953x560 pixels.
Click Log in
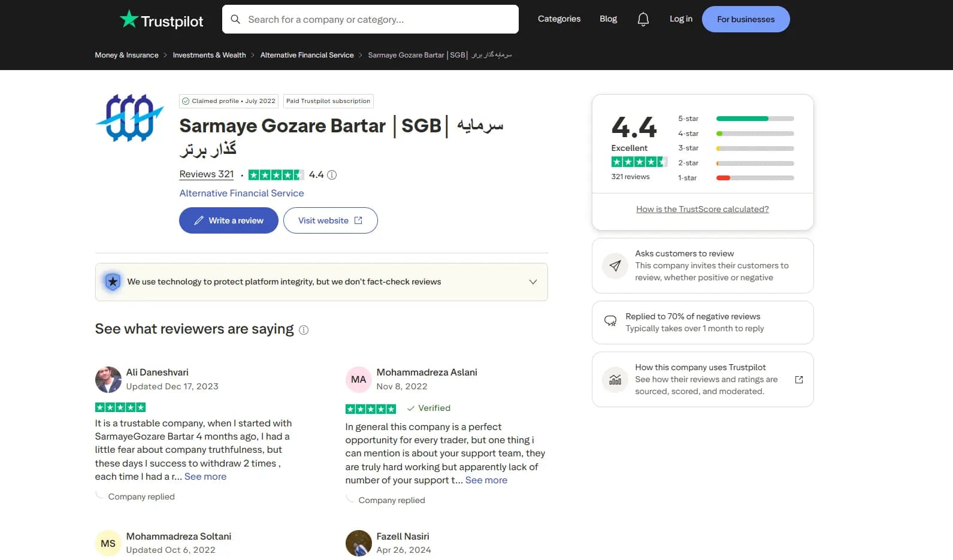(x=681, y=19)
